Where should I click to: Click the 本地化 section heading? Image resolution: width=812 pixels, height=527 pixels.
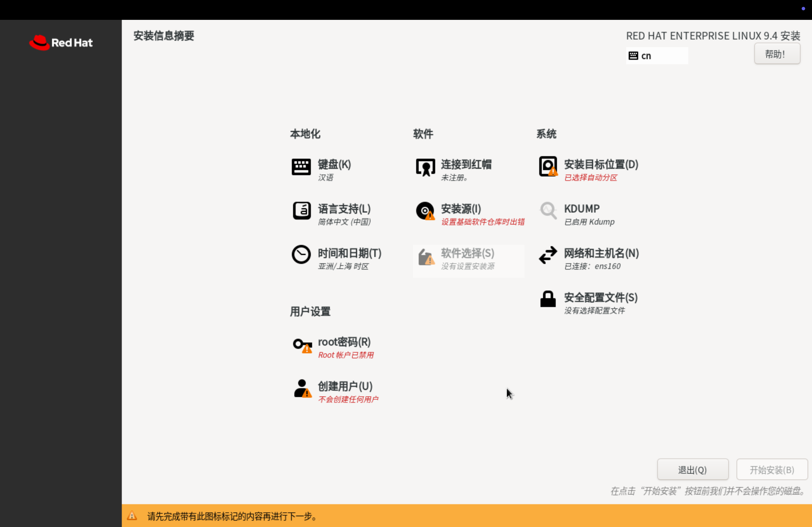coord(305,134)
